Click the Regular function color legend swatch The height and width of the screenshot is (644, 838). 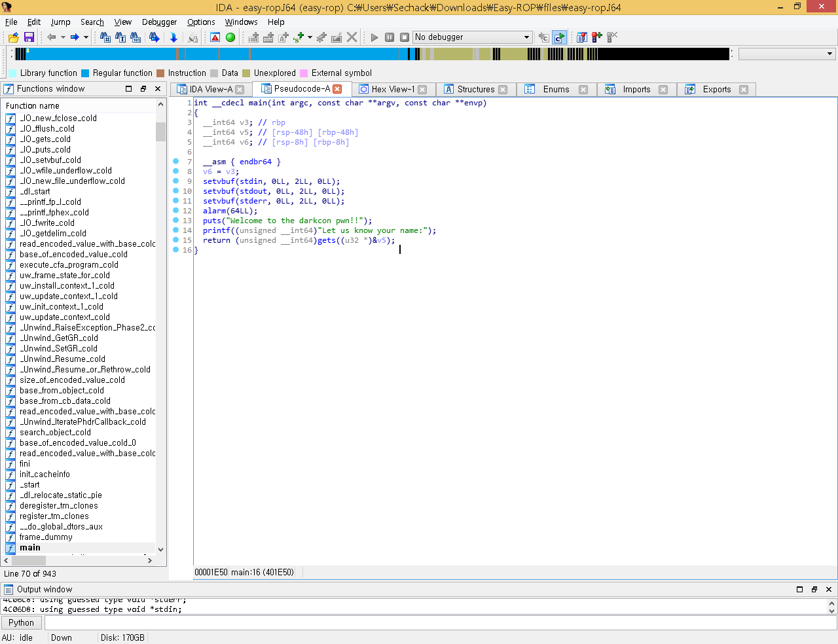click(x=84, y=73)
